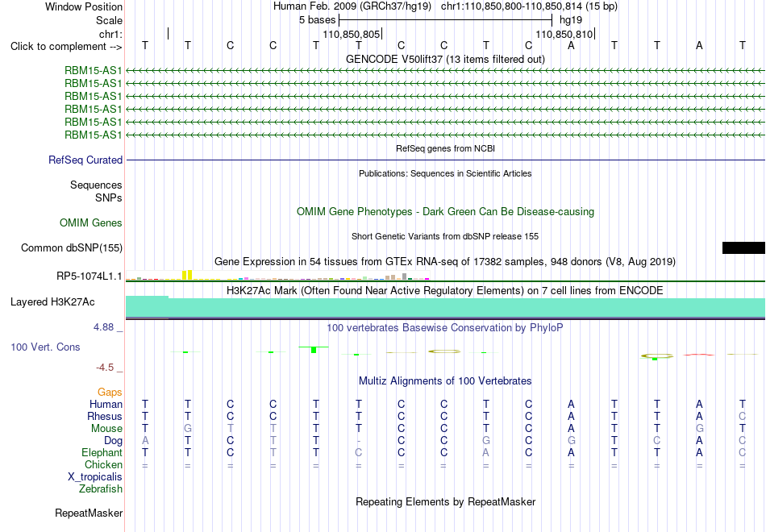Click the 'X_tropicalis' species label
766x532 pixels.
tap(95, 477)
